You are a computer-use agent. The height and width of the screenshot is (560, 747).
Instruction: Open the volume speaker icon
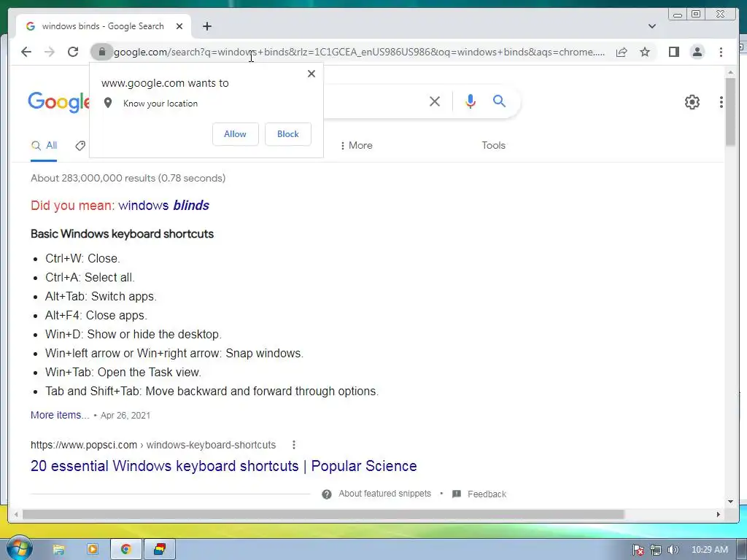pyautogui.click(x=673, y=550)
